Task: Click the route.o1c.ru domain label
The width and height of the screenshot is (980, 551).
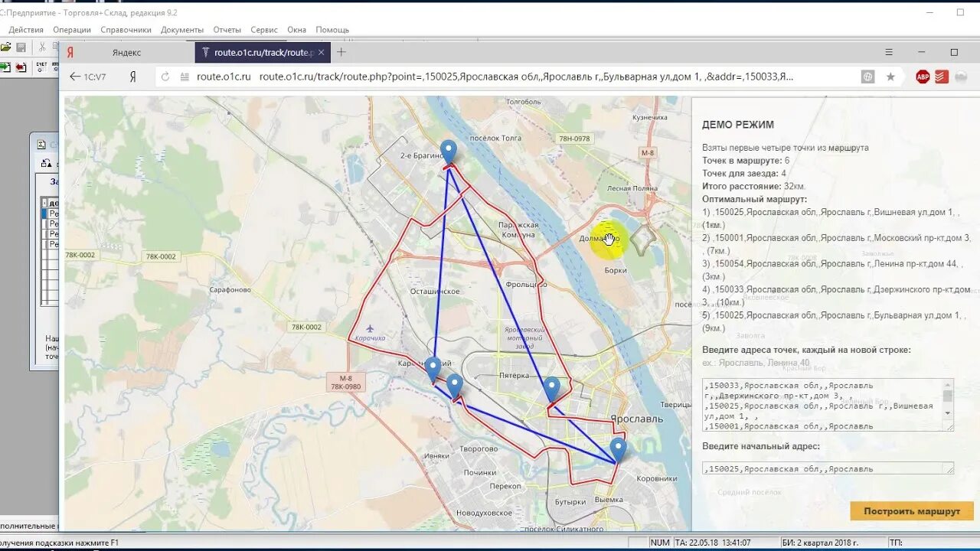Action: click(x=224, y=77)
